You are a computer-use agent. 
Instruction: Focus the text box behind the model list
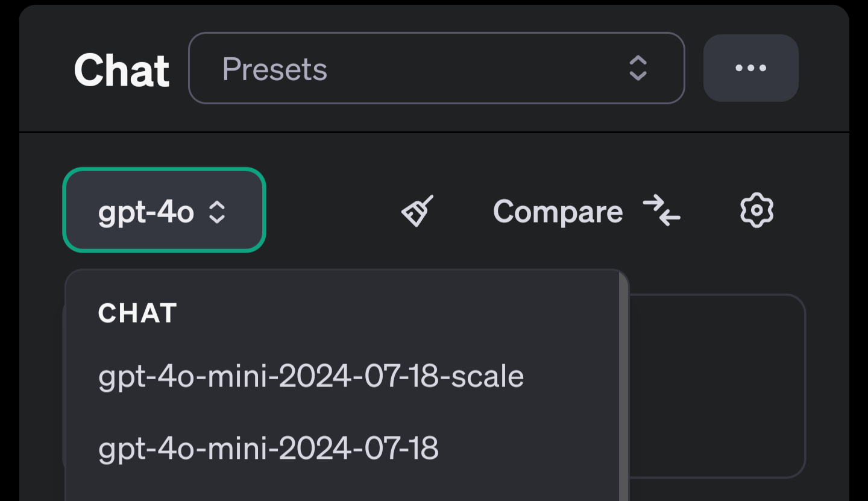(x=716, y=386)
